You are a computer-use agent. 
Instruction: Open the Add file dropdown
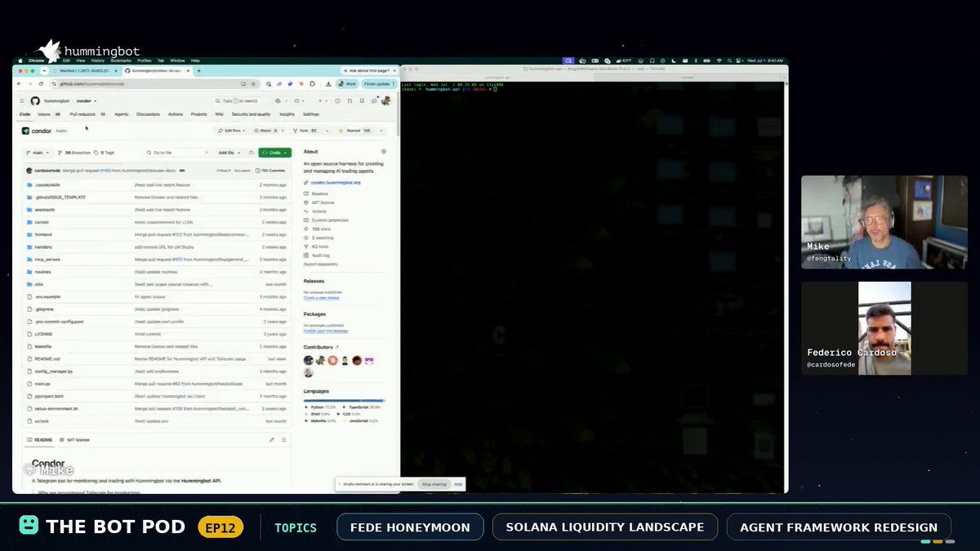point(228,153)
